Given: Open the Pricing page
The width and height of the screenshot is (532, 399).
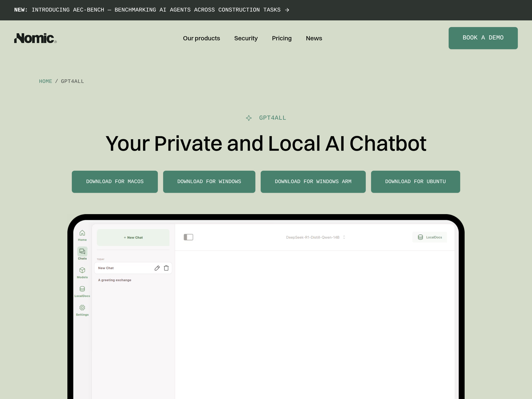Looking at the screenshot, I should click(x=282, y=38).
